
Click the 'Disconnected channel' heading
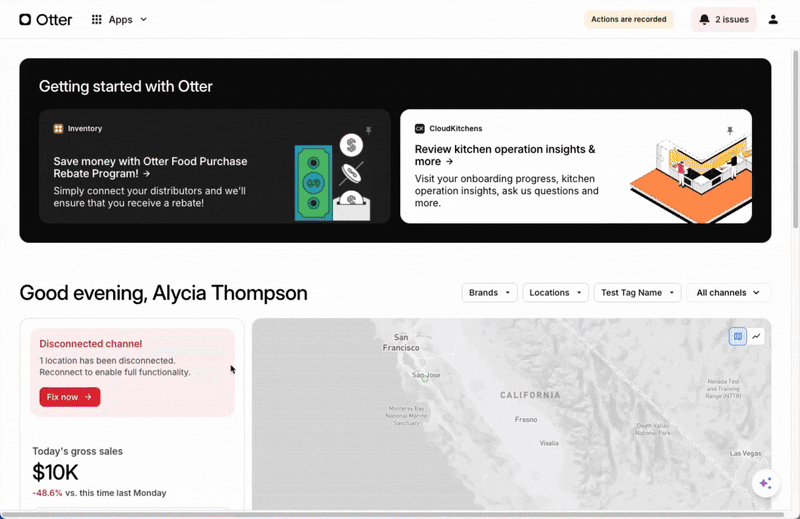click(91, 344)
